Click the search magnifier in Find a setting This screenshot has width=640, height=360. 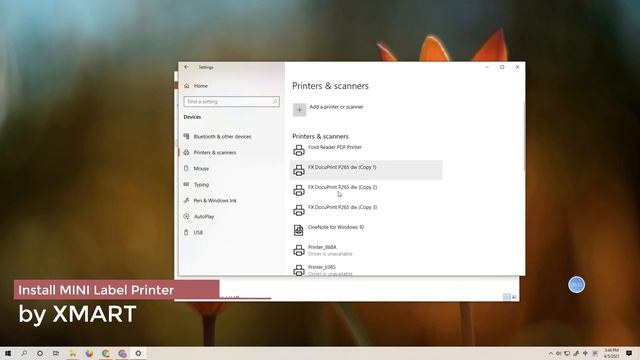coord(275,101)
